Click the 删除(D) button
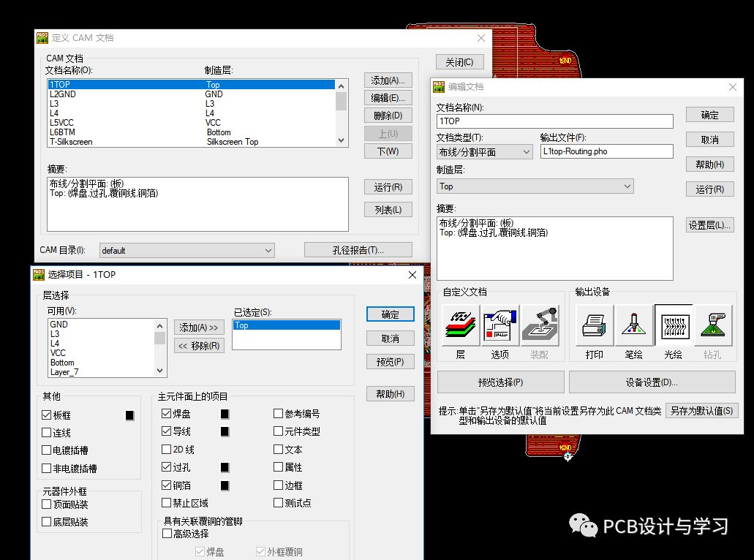Viewport: 754px width, 560px height. (388, 116)
